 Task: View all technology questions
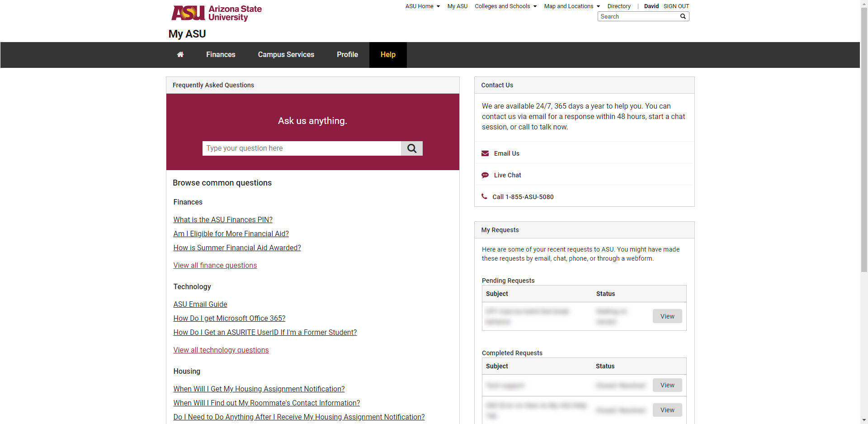(221, 350)
